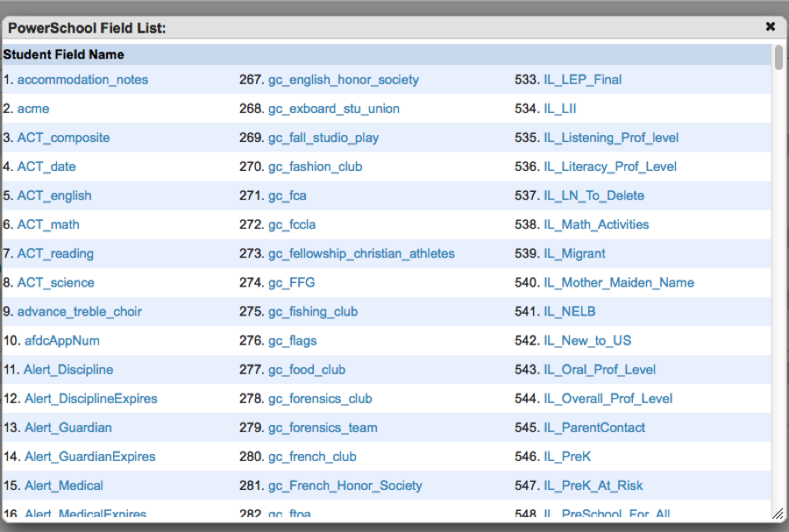This screenshot has width=789, height=532.
Task: Close the PowerSchool Field List dialog
Action: click(770, 27)
